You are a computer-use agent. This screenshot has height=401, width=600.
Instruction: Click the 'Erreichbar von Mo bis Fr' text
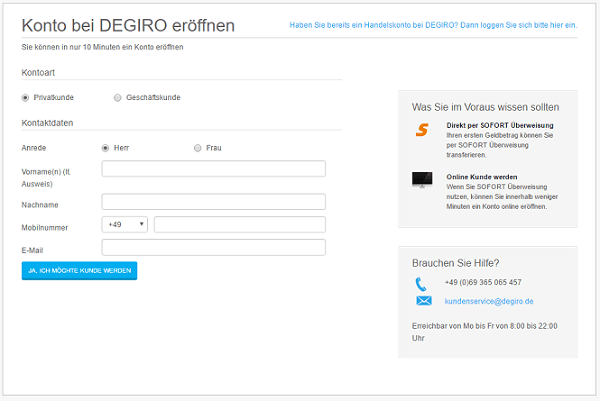(484, 332)
